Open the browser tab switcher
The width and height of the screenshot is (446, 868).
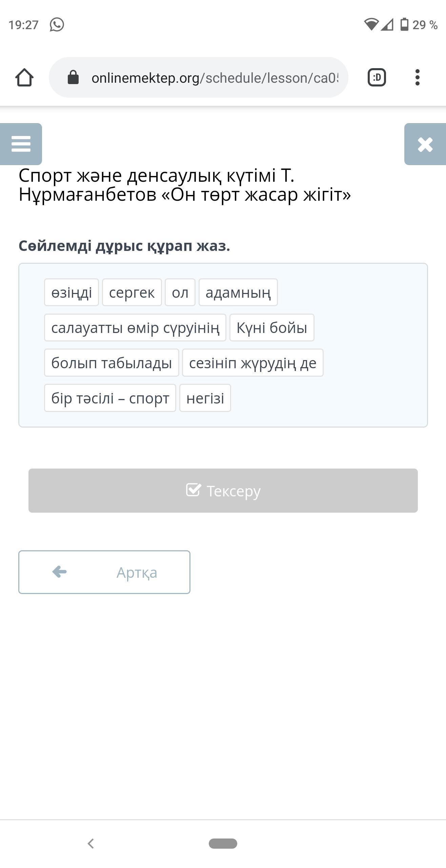click(377, 78)
